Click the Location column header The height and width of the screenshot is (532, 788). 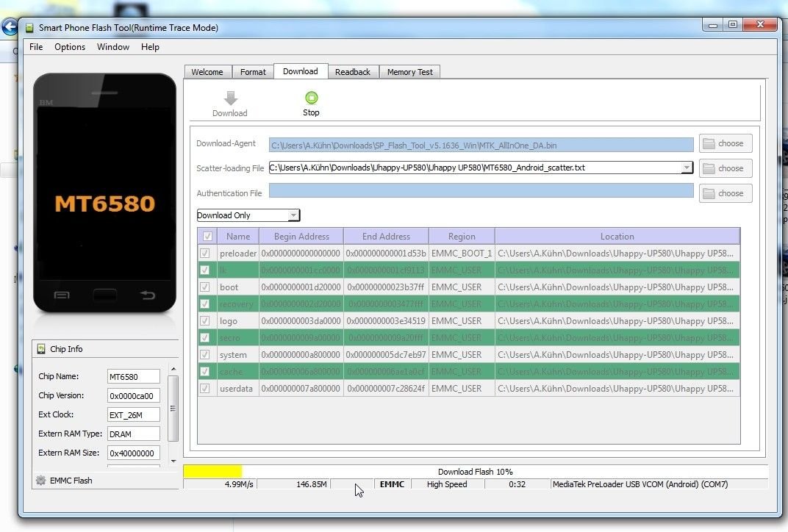click(x=617, y=236)
